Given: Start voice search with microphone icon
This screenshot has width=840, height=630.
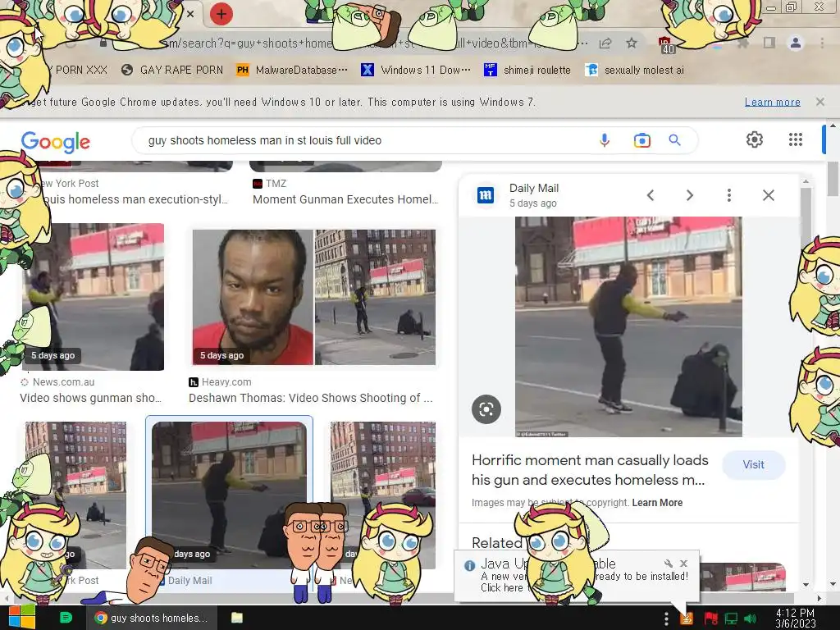Looking at the screenshot, I should [x=605, y=140].
